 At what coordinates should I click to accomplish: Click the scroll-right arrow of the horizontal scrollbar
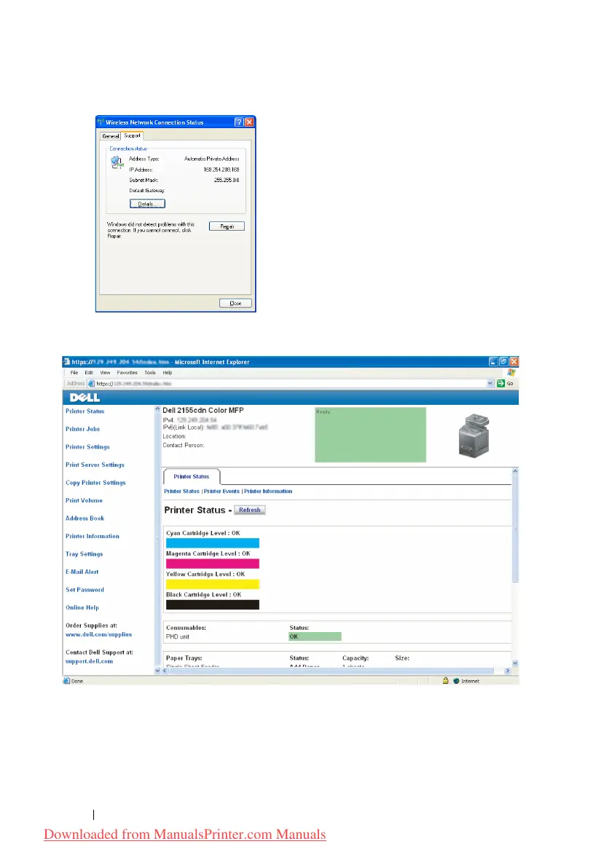point(507,671)
